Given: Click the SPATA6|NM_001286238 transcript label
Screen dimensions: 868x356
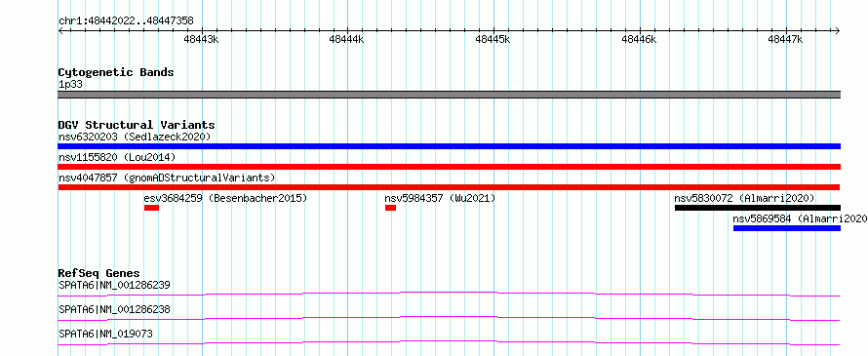Looking at the screenshot, I should [114, 309].
